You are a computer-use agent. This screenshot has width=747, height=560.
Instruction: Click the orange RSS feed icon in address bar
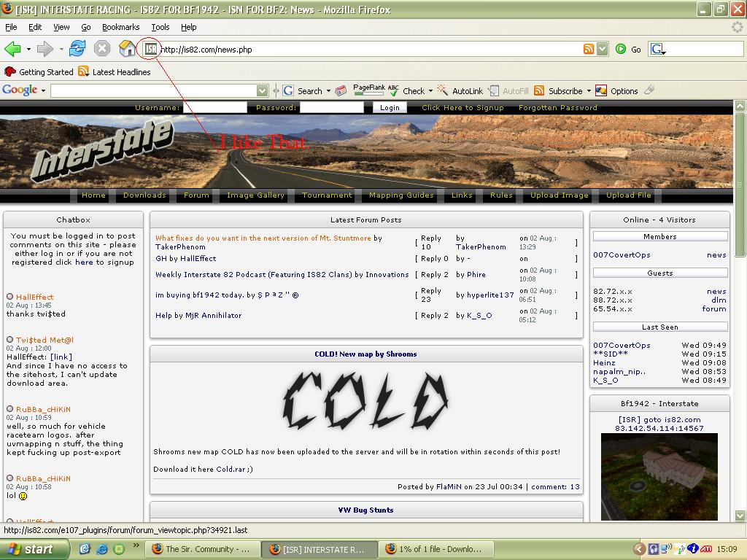pyautogui.click(x=589, y=49)
